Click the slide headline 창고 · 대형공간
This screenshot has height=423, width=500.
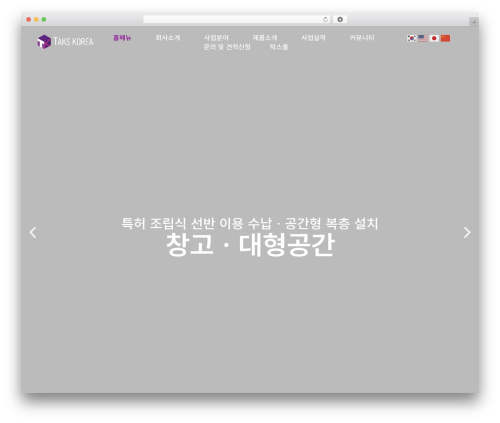tap(250, 245)
